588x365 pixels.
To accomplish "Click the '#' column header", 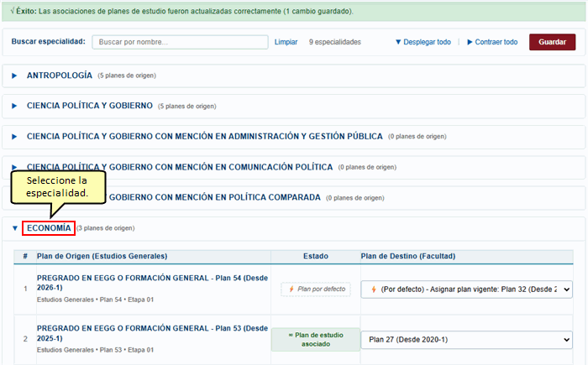I will pos(25,256).
